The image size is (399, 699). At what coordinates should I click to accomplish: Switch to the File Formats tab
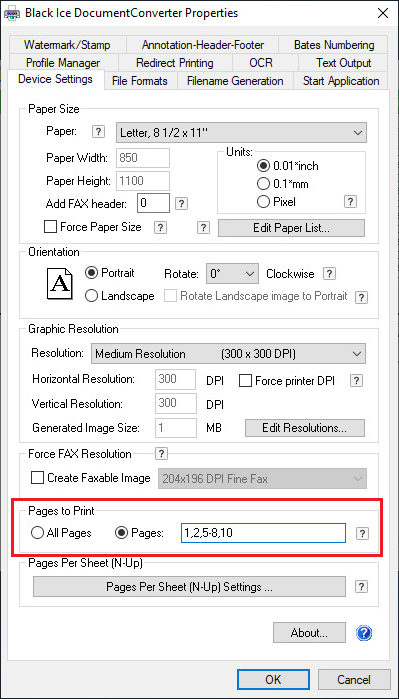pos(140,81)
